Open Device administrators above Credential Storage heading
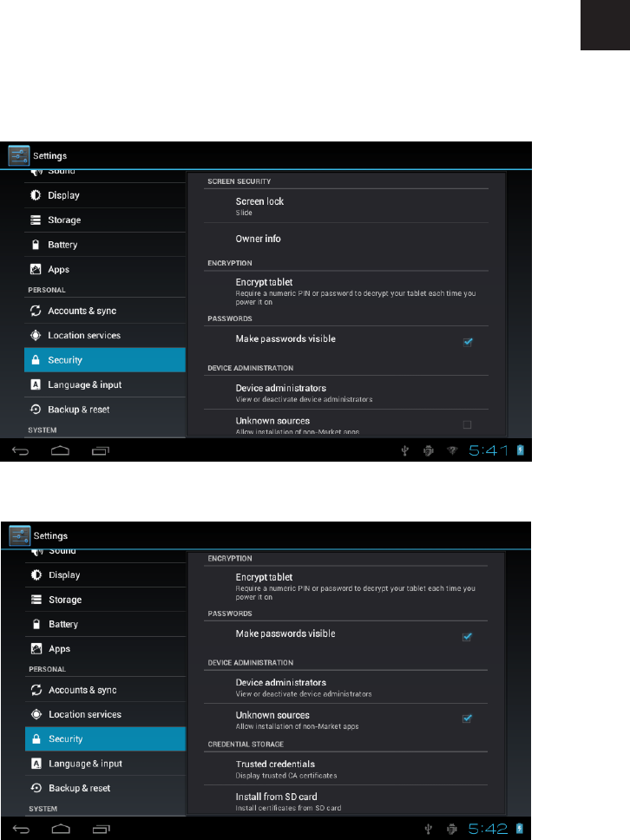 pyautogui.click(x=345, y=687)
